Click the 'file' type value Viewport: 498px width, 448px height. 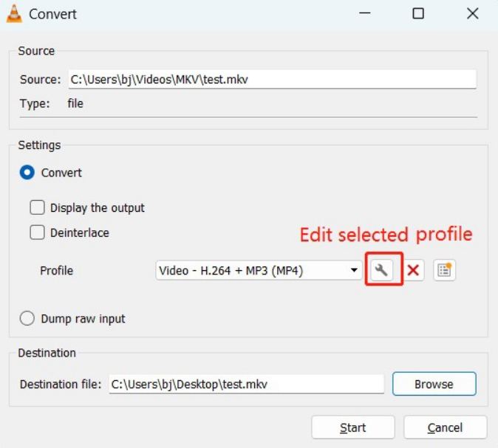(75, 103)
